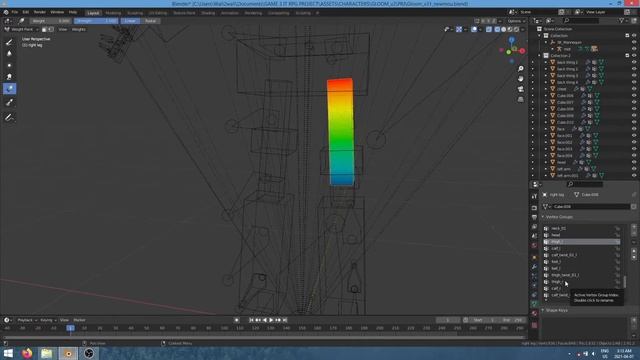Image resolution: width=640 pixels, height=360 pixels.
Task: Select Linear gradient type button
Action: tap(130, 21)
